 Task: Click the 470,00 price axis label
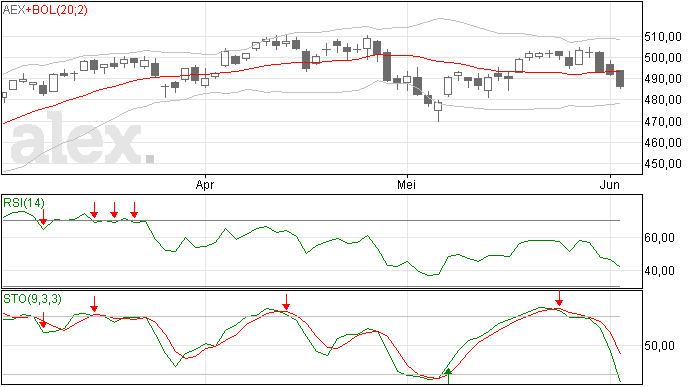tap(663, 122)
